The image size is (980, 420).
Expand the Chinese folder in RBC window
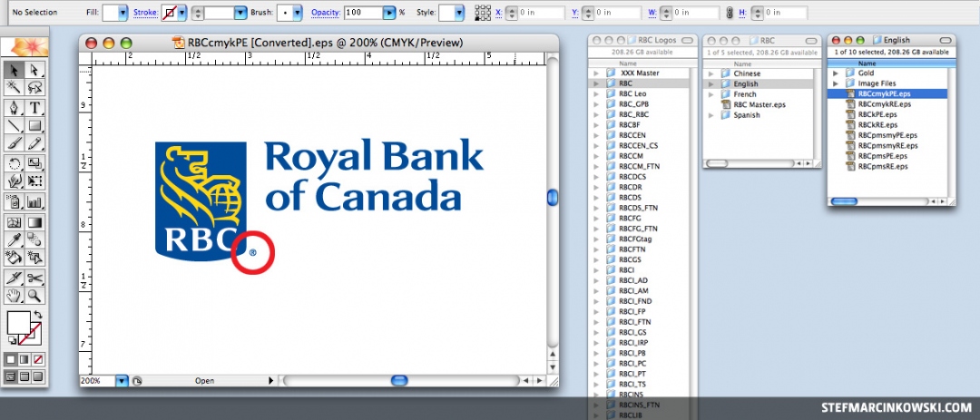click(711, 73)
